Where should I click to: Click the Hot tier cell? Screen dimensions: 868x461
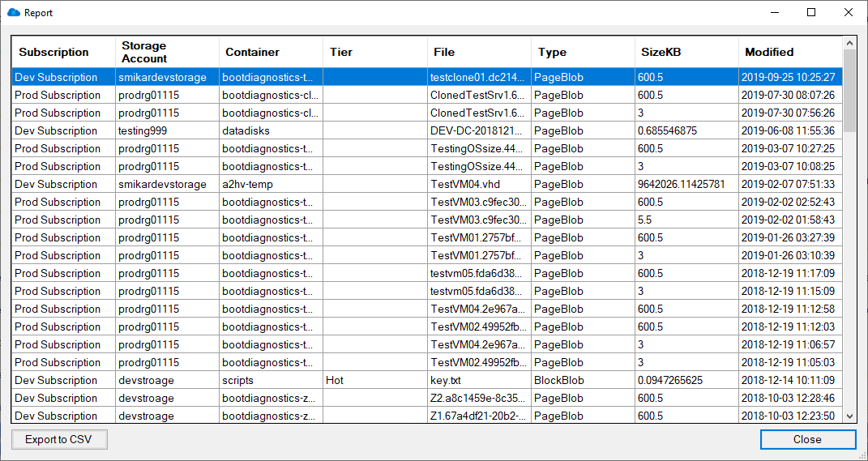[374, 380]
